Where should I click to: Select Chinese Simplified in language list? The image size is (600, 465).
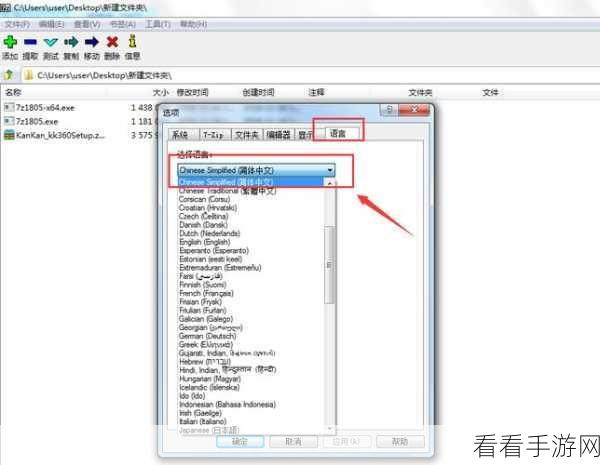tap(251, 182)
